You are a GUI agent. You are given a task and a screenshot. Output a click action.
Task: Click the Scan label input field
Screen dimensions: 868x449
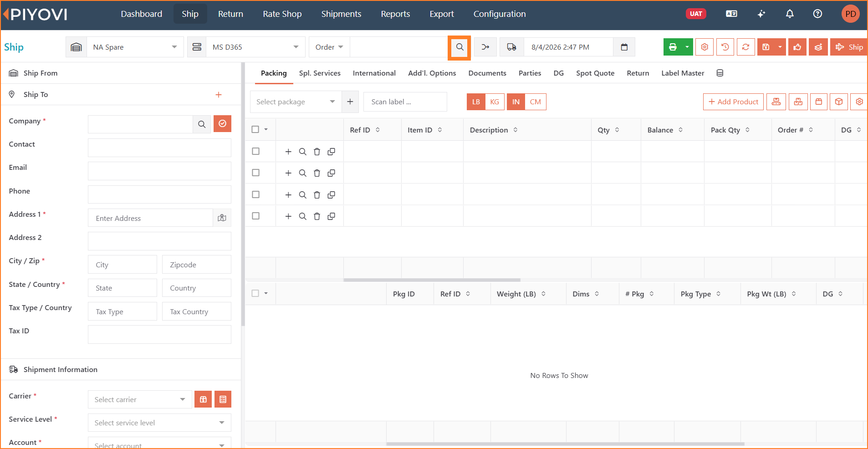pos(405,102)
